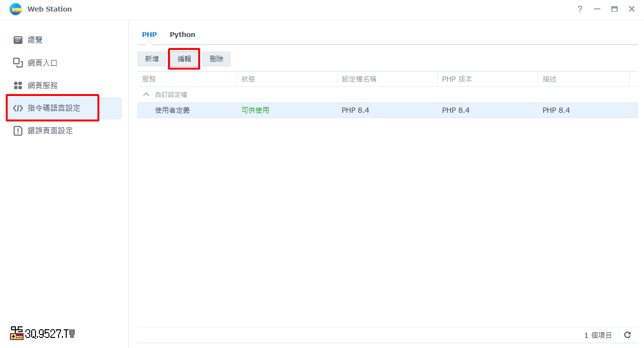
Task: Collapse the 自訂設定檔 group chevron
Action: (146, 95)
